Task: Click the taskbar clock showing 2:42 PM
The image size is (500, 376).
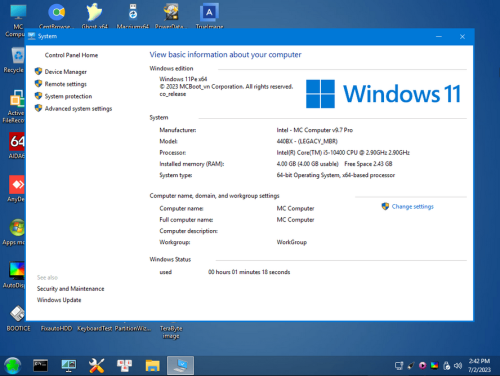Action: tap(479, 365)
